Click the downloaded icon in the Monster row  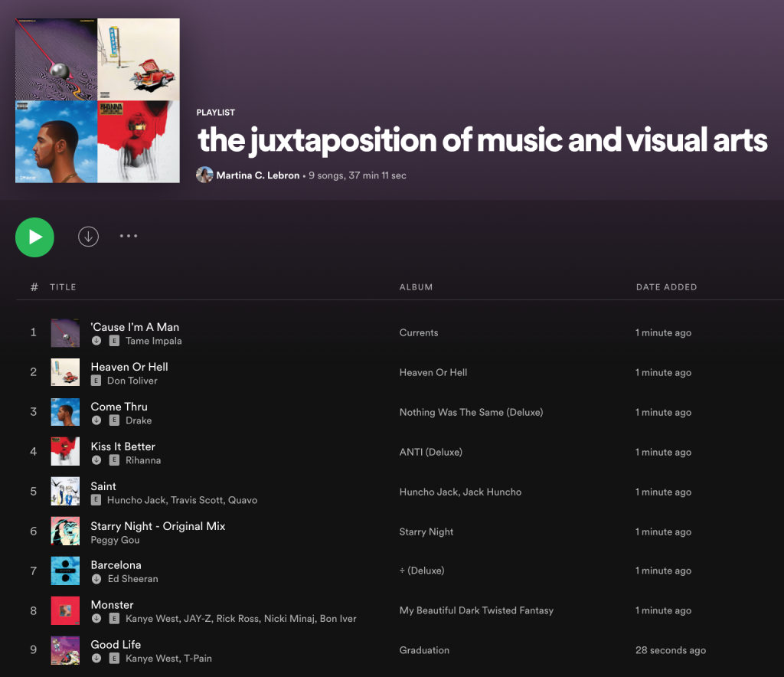click(x=96, y=619)
